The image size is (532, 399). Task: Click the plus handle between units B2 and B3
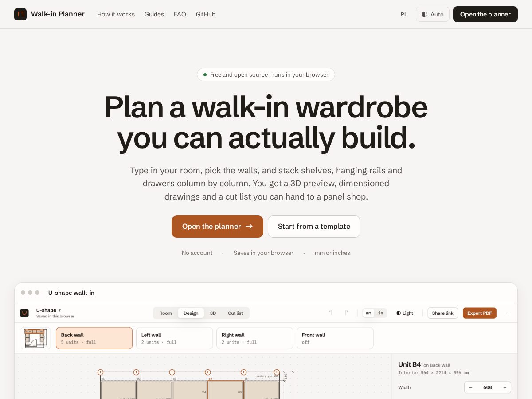pos(172,372)
